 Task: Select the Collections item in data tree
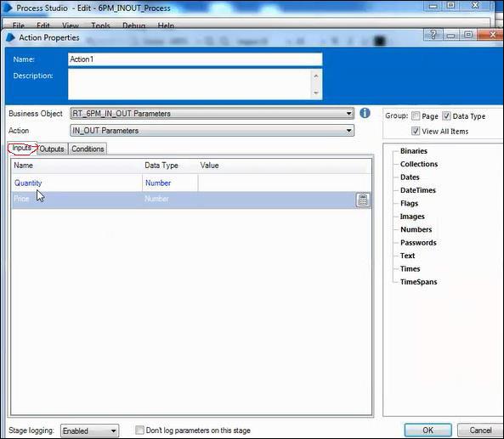[419, 164]
